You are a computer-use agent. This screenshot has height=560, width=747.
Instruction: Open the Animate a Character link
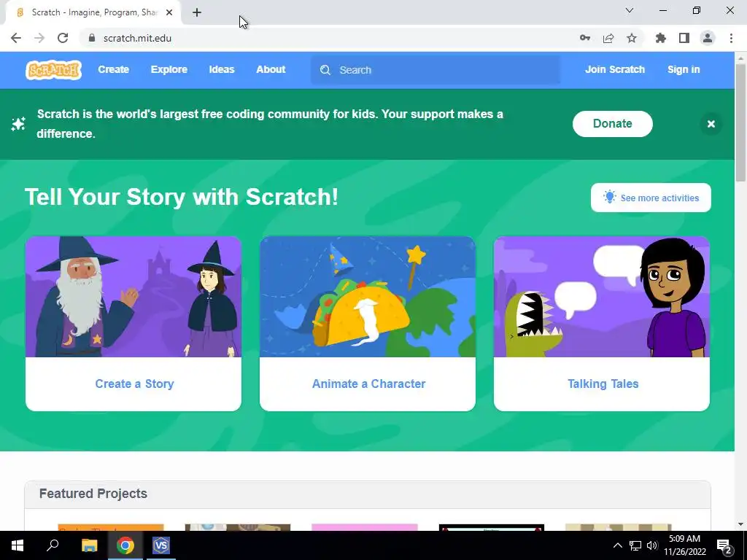coord(368,384)
